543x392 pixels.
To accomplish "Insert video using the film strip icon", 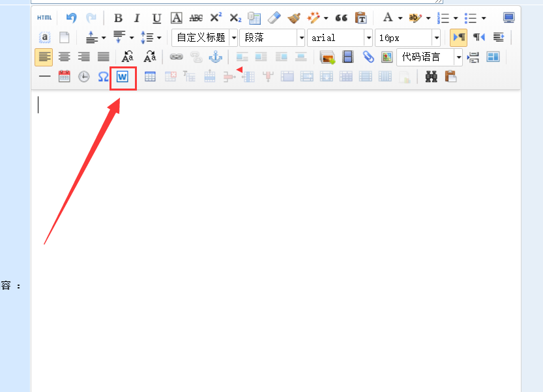I will pos(348,57).
